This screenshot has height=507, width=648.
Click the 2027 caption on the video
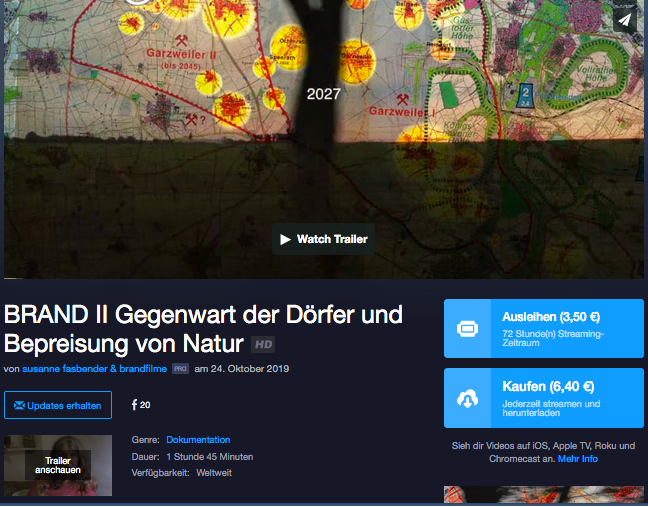[324, 94]
